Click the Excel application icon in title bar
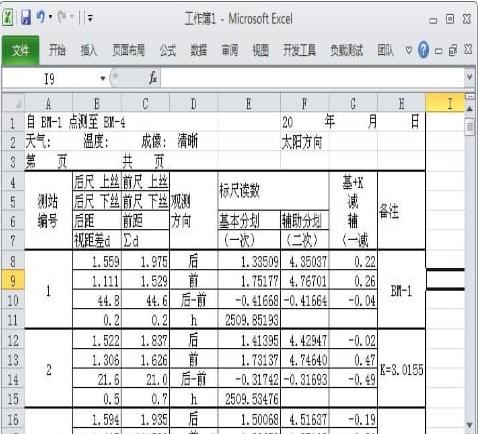The width and height of the screenshot is (478, 434). [x=8, y=17]
